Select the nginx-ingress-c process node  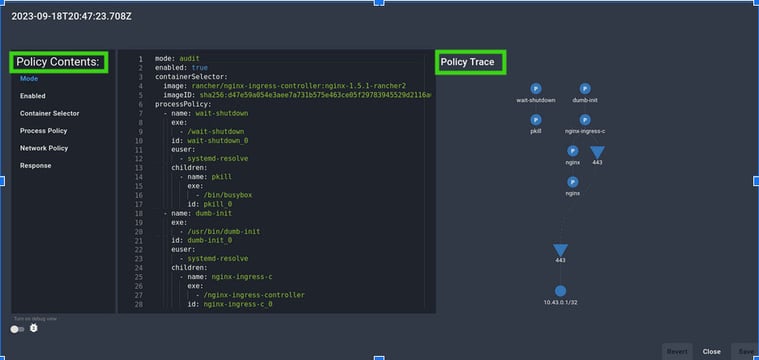tap(585, 120)
